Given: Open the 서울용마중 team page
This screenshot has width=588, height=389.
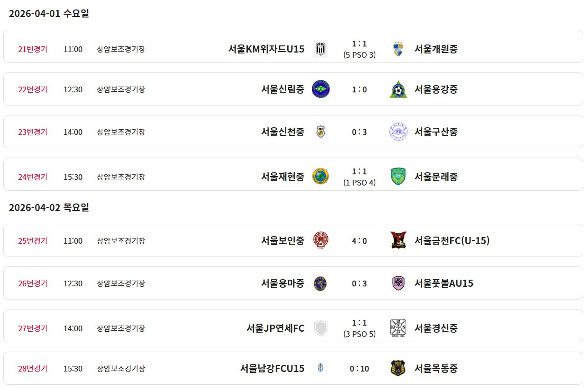Looking at the screenshot, I should pos(283,283).
